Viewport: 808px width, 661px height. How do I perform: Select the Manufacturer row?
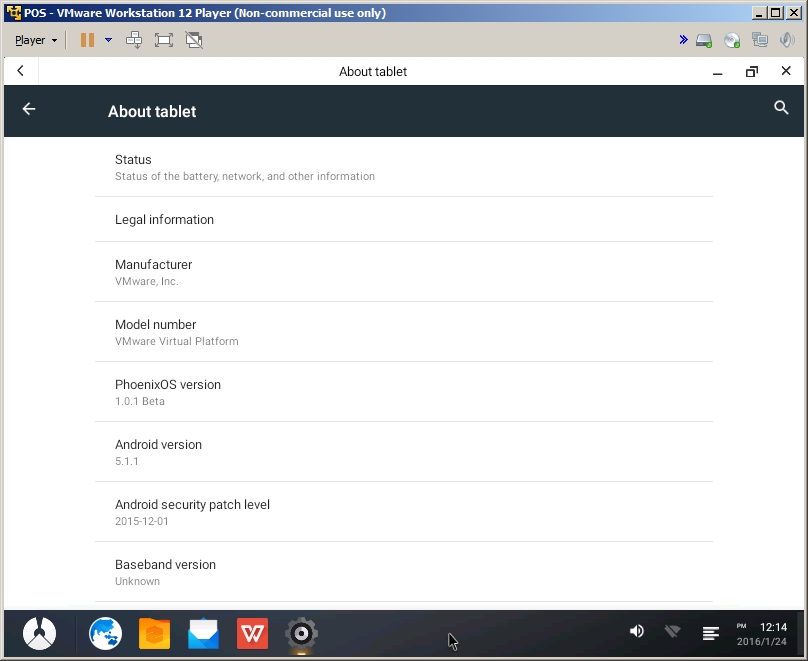403,272
